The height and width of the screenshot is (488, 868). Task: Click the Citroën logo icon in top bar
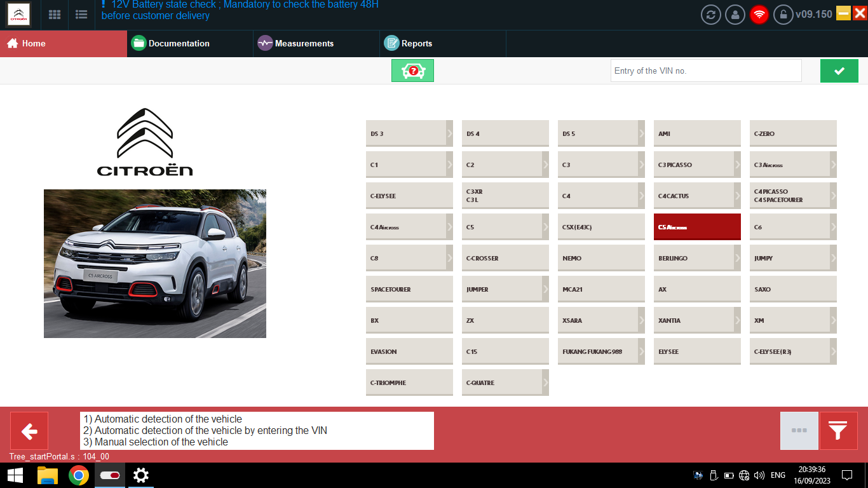[x=19, y=14]
